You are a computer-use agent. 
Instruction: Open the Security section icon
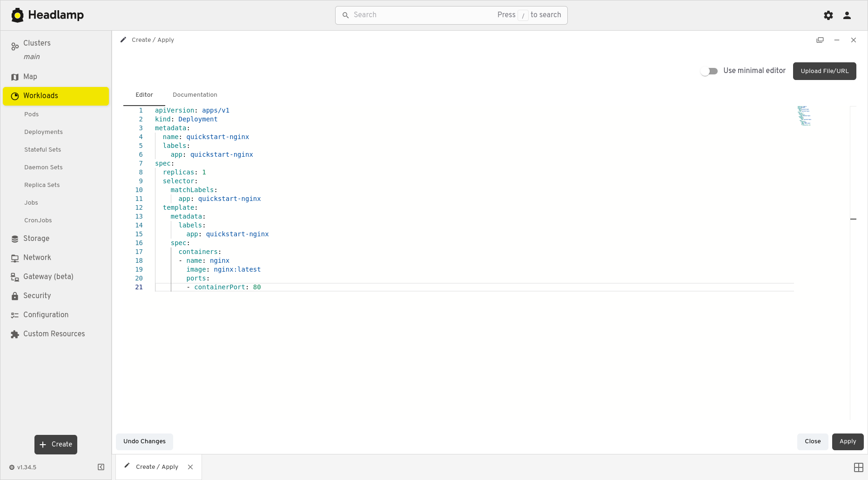[x=14, y=295]
